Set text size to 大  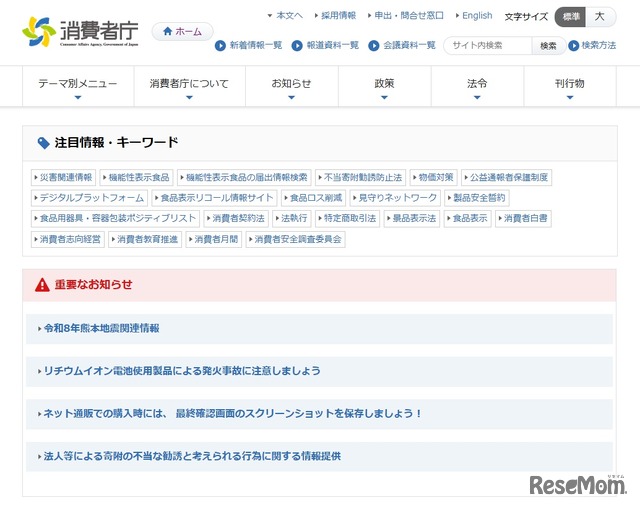(600, 17)
